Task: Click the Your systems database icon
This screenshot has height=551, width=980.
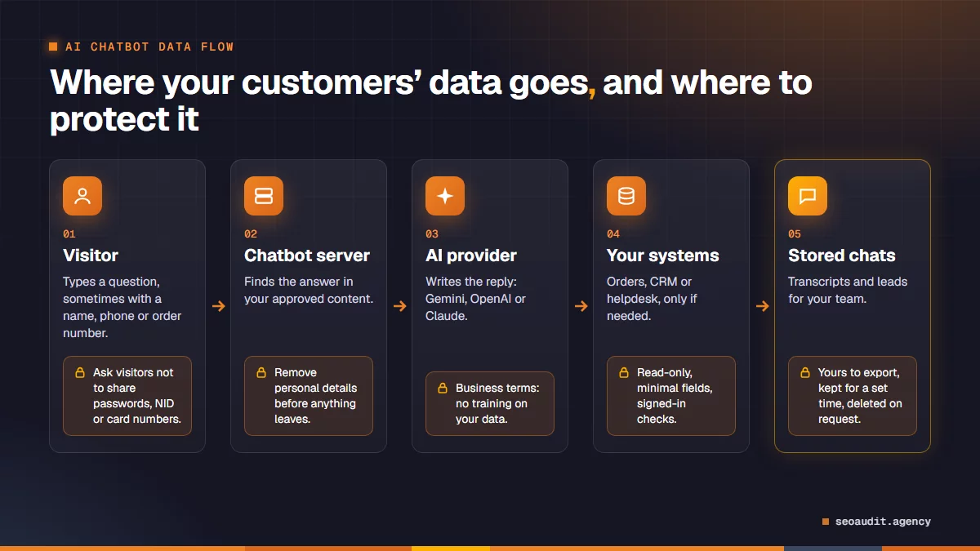Action: pyautogui.click(x=626, y=196)
